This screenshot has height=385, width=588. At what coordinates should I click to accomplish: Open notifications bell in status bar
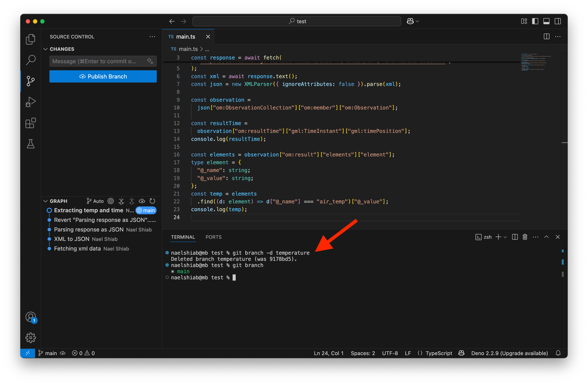click(558, 353)
